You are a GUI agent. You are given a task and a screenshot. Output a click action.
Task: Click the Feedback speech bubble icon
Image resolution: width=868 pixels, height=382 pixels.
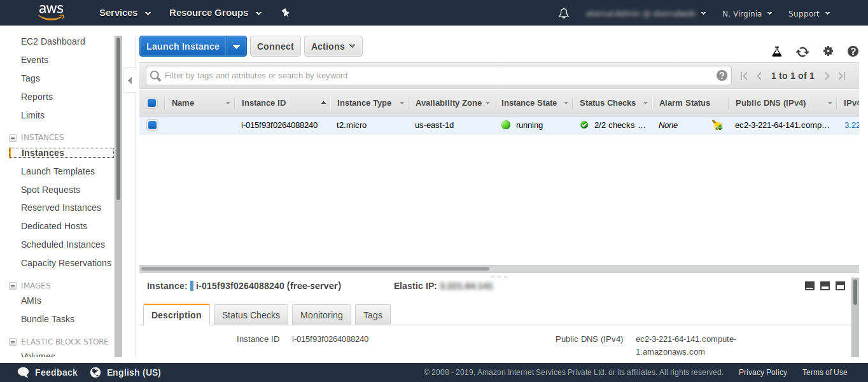click(24, 372)
